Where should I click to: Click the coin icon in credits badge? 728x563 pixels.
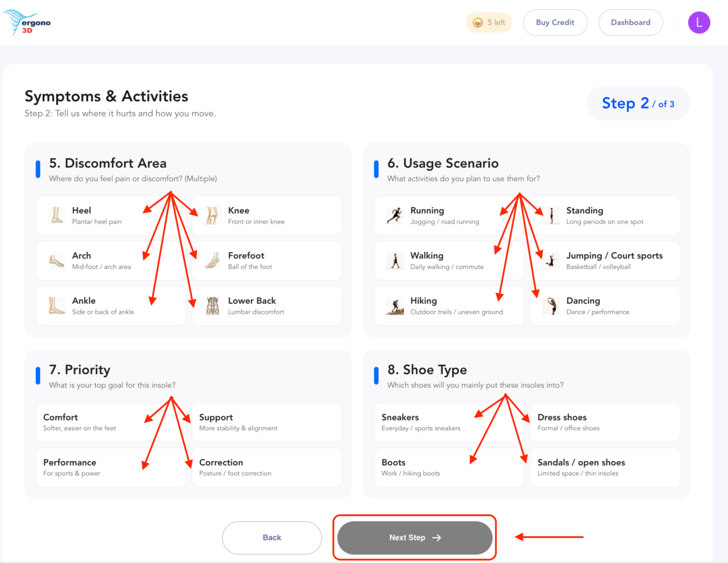(x=477, y=22)
